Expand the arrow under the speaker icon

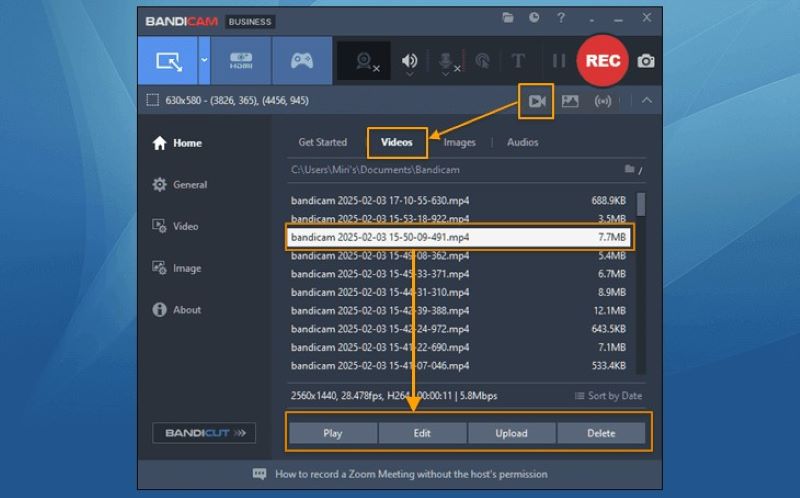409,74
